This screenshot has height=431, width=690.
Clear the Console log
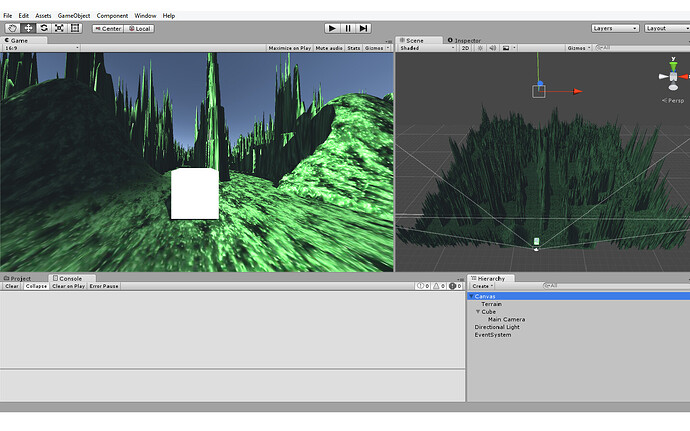coord(12,286)
